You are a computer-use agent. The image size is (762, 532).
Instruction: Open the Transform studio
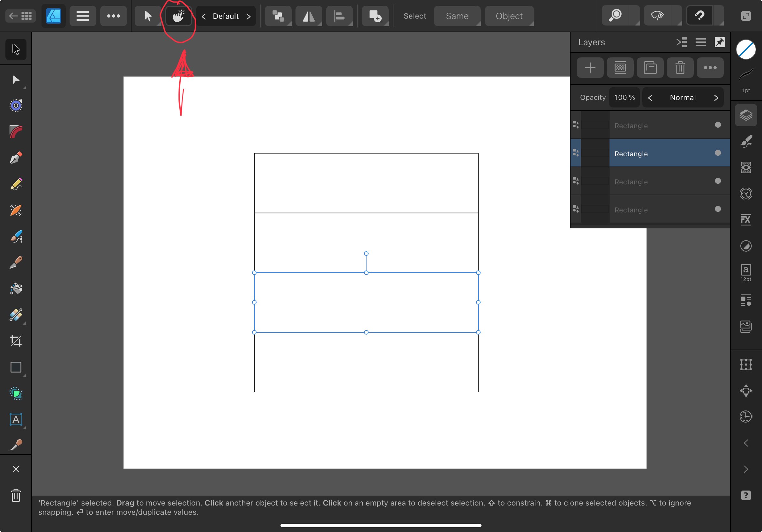click(746, 365)
